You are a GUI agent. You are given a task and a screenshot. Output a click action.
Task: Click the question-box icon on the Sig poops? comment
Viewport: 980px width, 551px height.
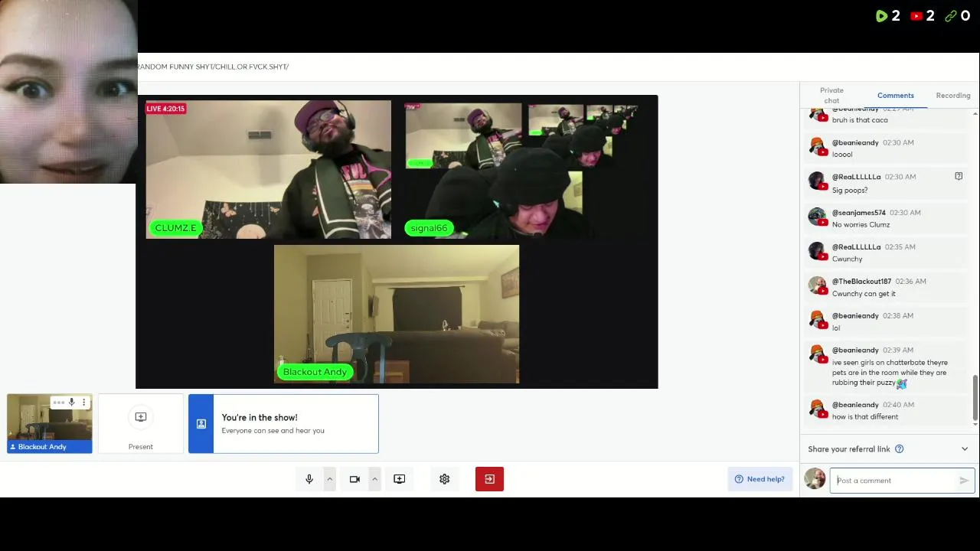click(959, 177)
